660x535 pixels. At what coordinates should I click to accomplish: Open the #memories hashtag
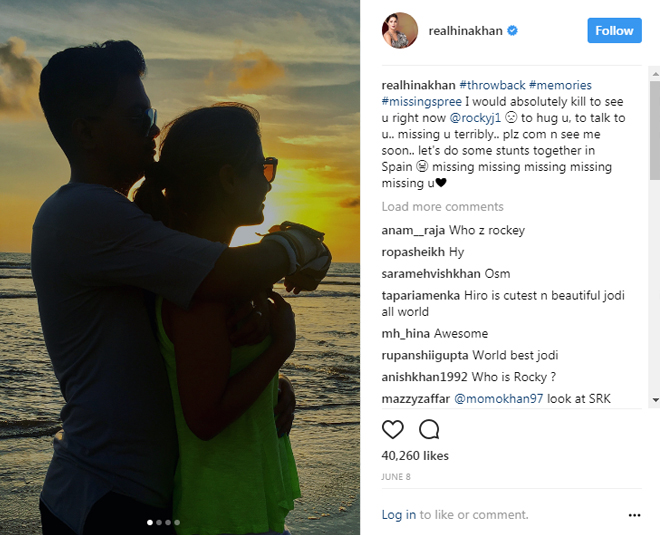click(560, 85)
